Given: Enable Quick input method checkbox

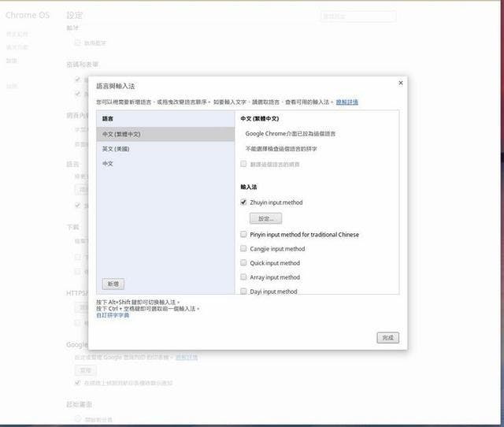Looking at the screenshot, I should pyautogui.click(x=243, y=262).
